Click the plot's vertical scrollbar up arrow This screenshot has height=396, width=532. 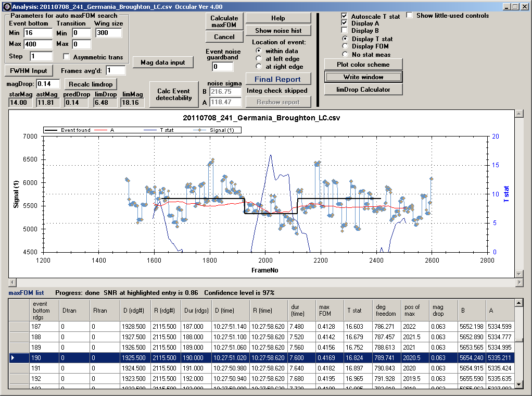(x=519, y=114)
